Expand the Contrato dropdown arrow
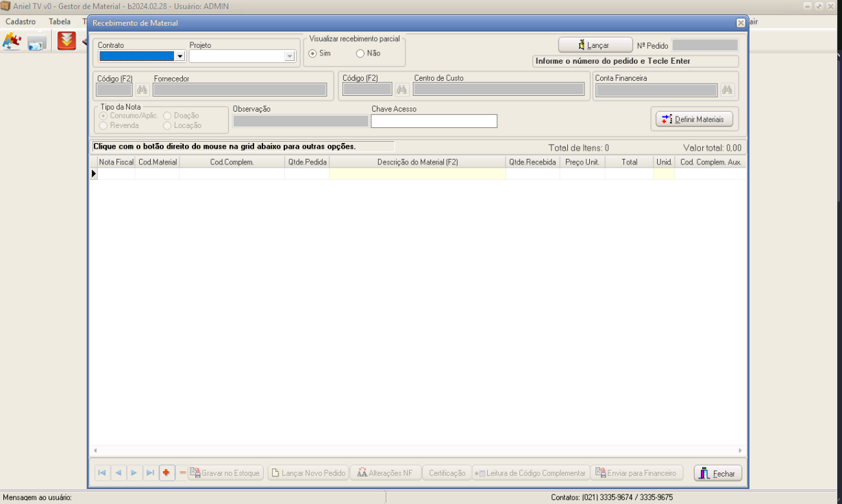Screen dimensions: 842x504 point(180,56)
